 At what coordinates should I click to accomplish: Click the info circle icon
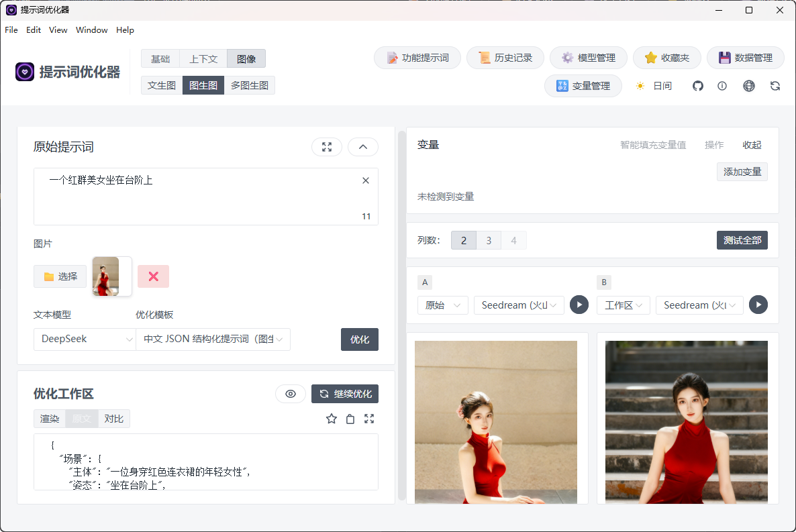point(723,86)
